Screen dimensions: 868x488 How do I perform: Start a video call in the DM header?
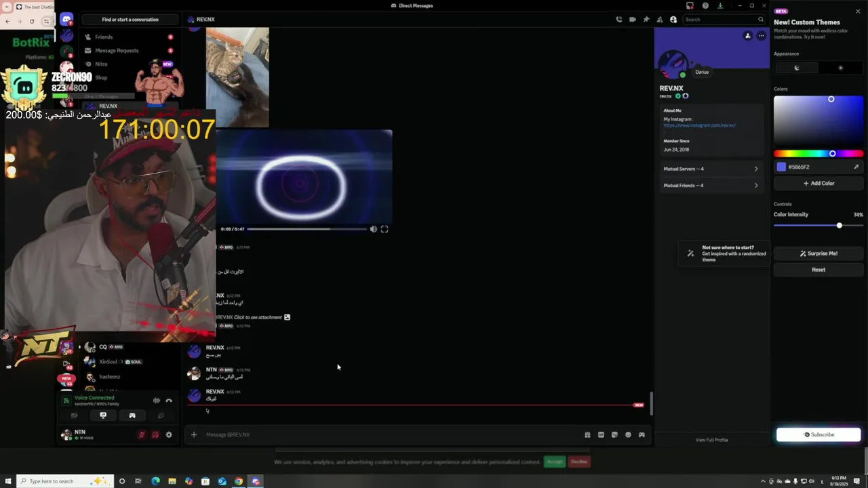pos(632,20)
